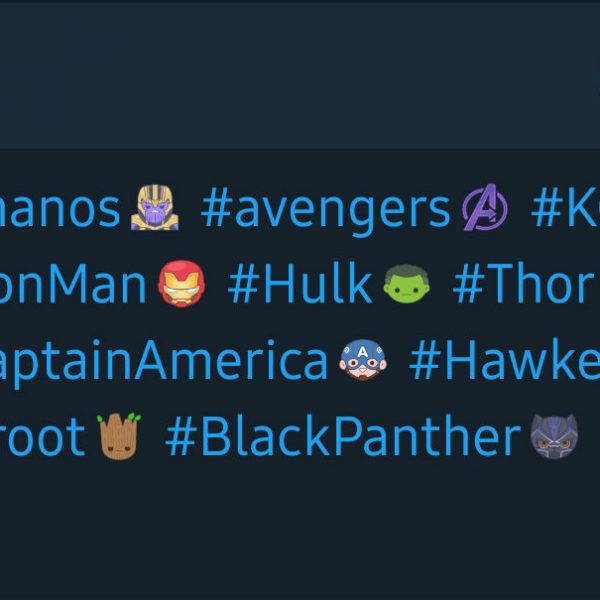Image resolution: width=600 pixels, height=600 pixels.
Task: Open the #avengers hashtag
Action: tap(326, 210)
